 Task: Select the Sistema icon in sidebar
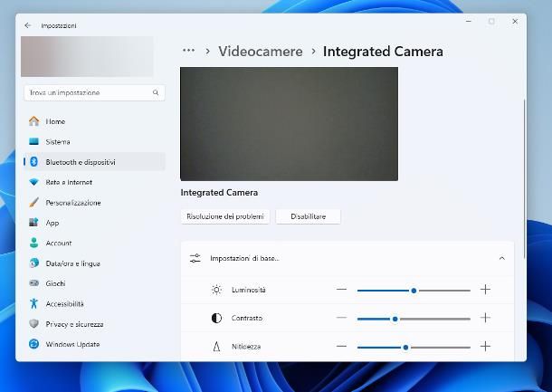click(34, 142)
